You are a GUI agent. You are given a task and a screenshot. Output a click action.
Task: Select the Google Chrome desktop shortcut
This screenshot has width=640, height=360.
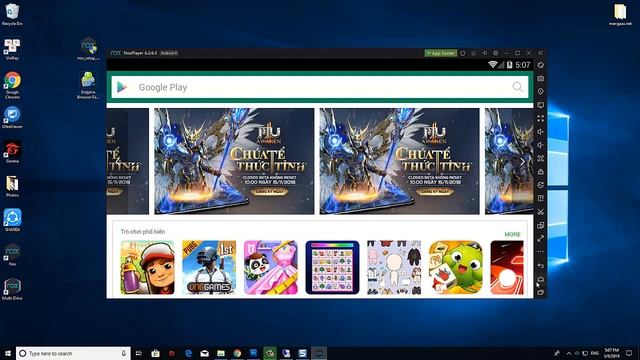12,85
